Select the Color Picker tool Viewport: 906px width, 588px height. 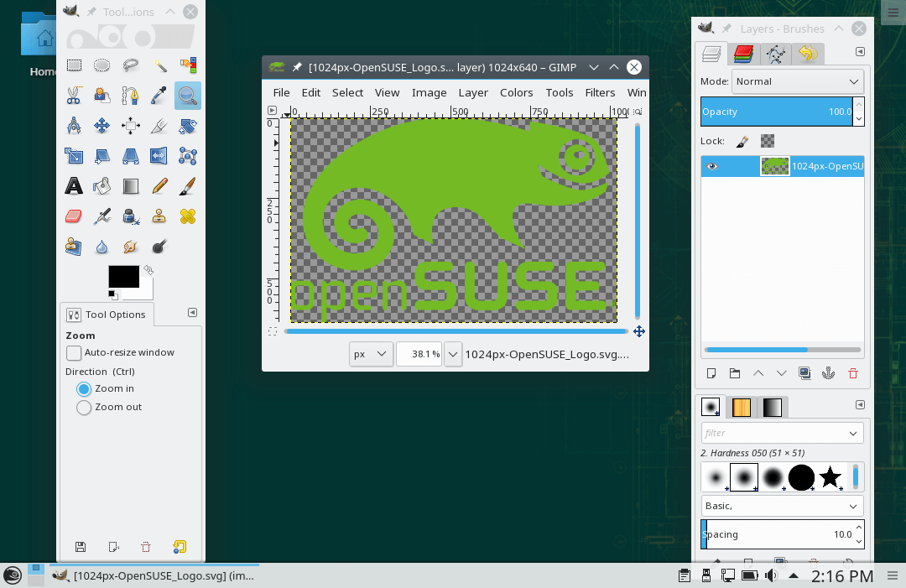(159, 96)
